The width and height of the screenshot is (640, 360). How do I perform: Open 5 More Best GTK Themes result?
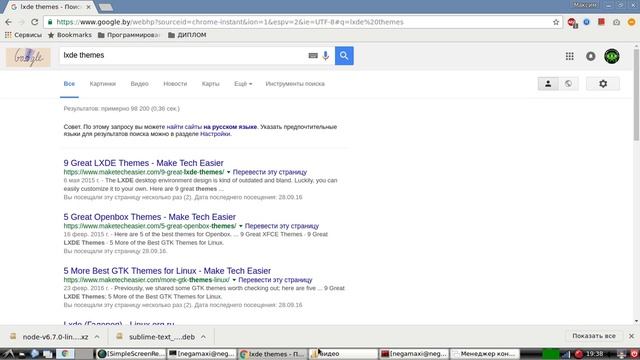tap(167, 271)
